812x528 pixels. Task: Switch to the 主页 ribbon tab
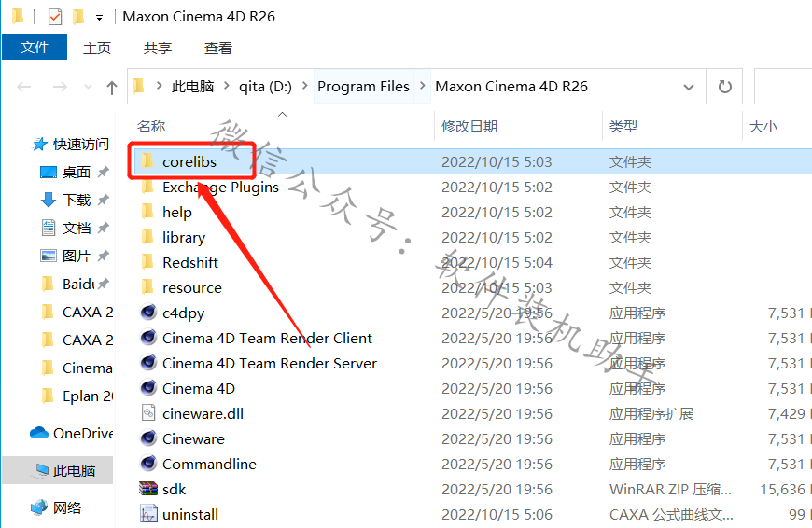click(97, 49)
